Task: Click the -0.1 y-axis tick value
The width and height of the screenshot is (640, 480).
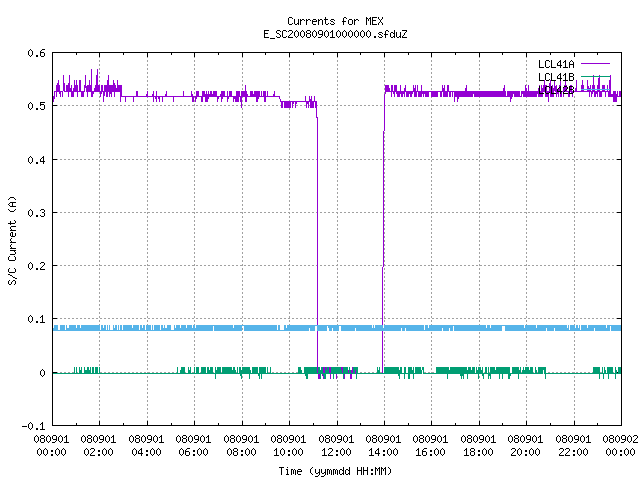Action: click(33, 426)
